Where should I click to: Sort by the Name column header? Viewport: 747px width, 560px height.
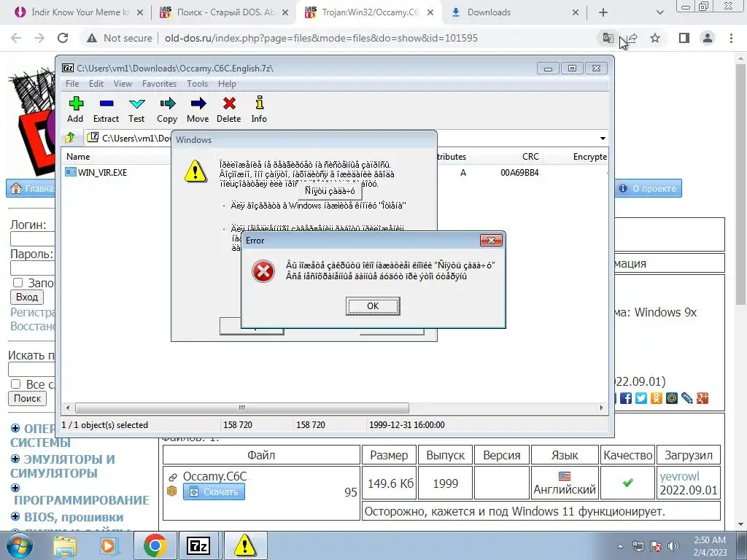point(78,157)
